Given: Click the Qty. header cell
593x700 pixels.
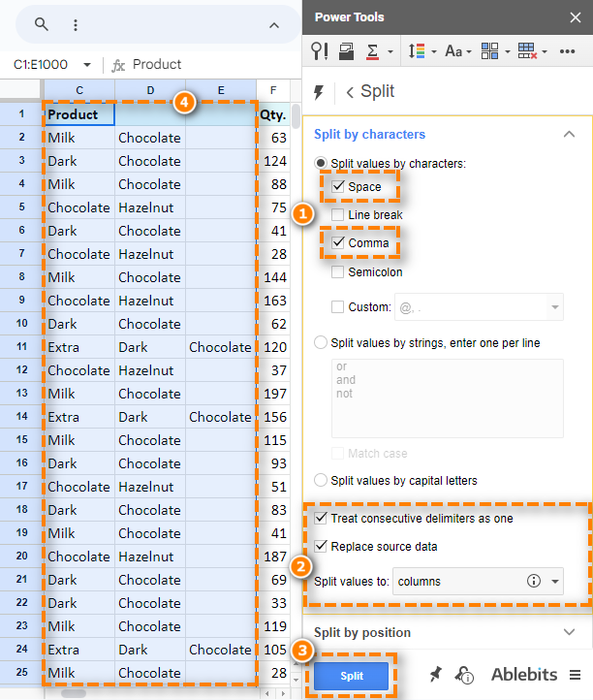Looking at the screenshot, I should click(273, 114).
